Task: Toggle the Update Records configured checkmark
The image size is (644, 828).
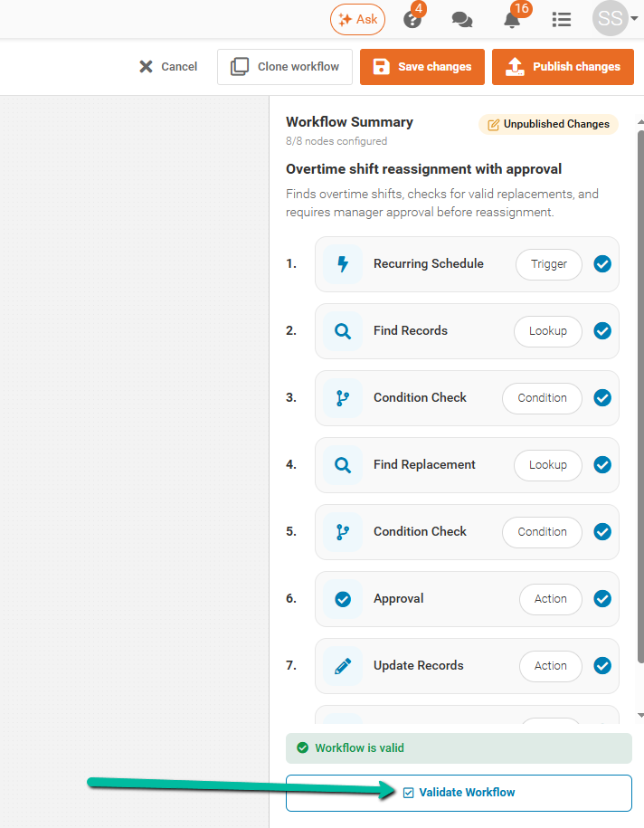Action: [x=602, y=666]
